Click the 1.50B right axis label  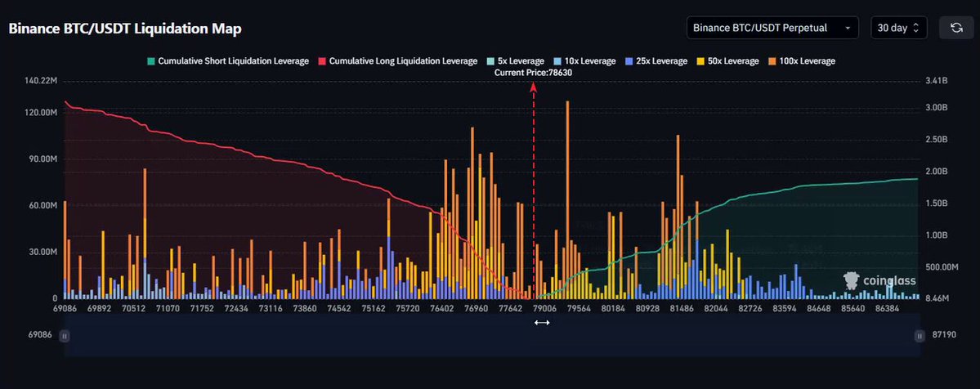[x=936, y=203]
